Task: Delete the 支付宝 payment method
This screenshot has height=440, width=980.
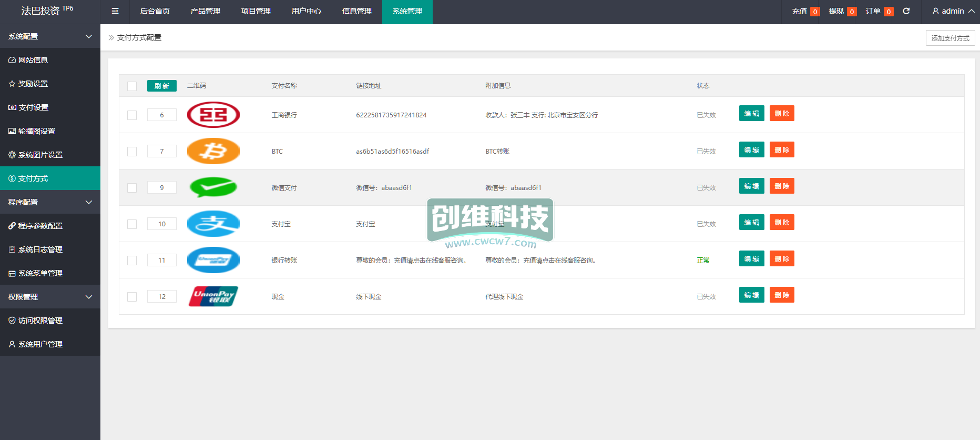Action: coord(782,222)
